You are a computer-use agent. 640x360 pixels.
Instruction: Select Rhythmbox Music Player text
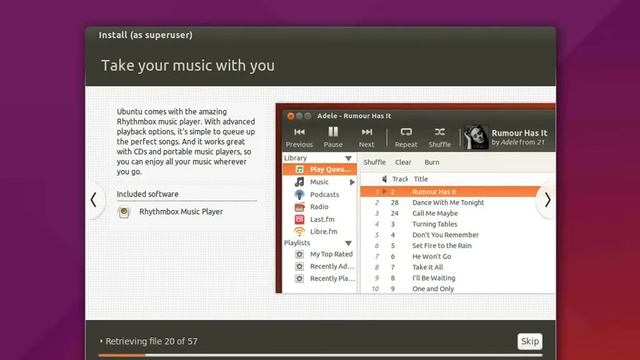(x=181, y=212)
